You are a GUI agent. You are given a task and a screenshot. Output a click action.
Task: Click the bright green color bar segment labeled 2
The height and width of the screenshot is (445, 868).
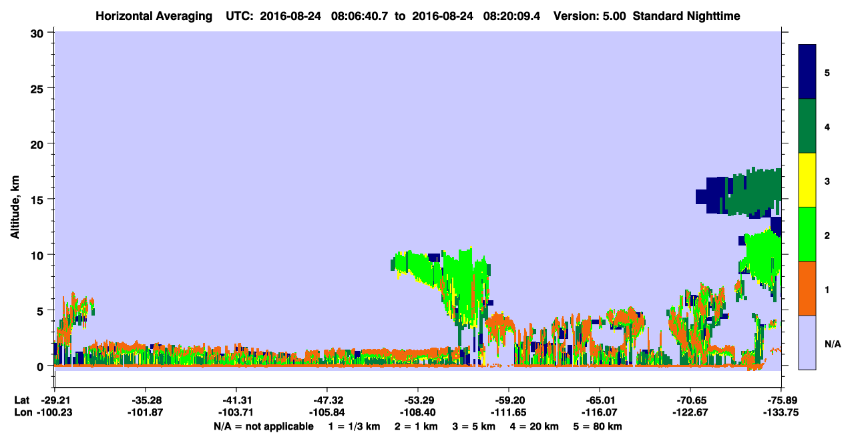[x=807, y=234]
